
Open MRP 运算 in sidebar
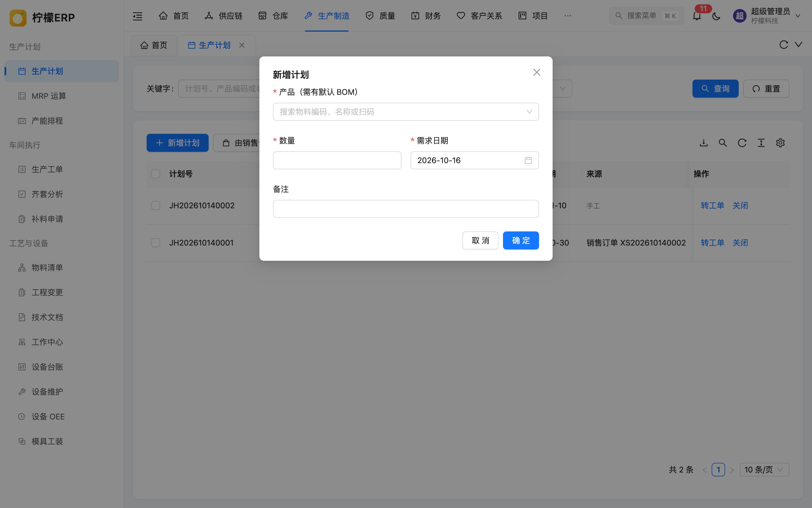pos(62,96)
